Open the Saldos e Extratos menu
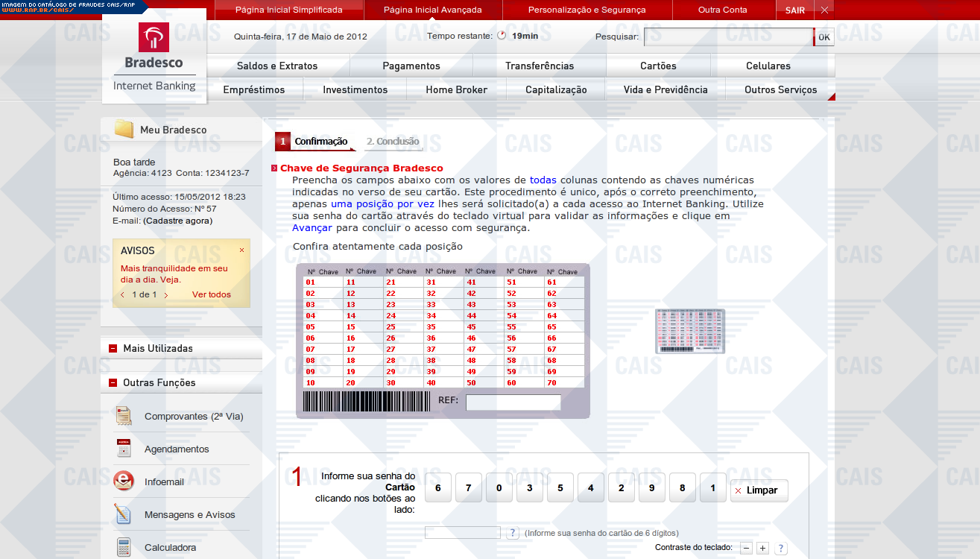980x559 pixels. 277,66
